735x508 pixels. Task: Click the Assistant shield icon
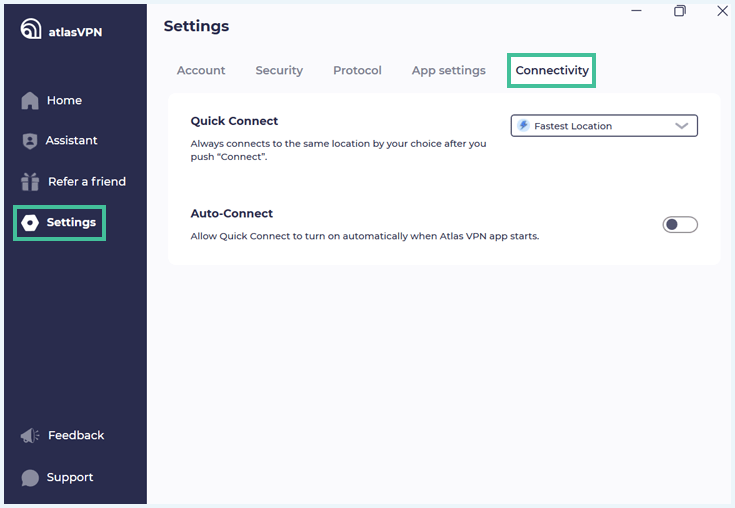coord(30,141)
